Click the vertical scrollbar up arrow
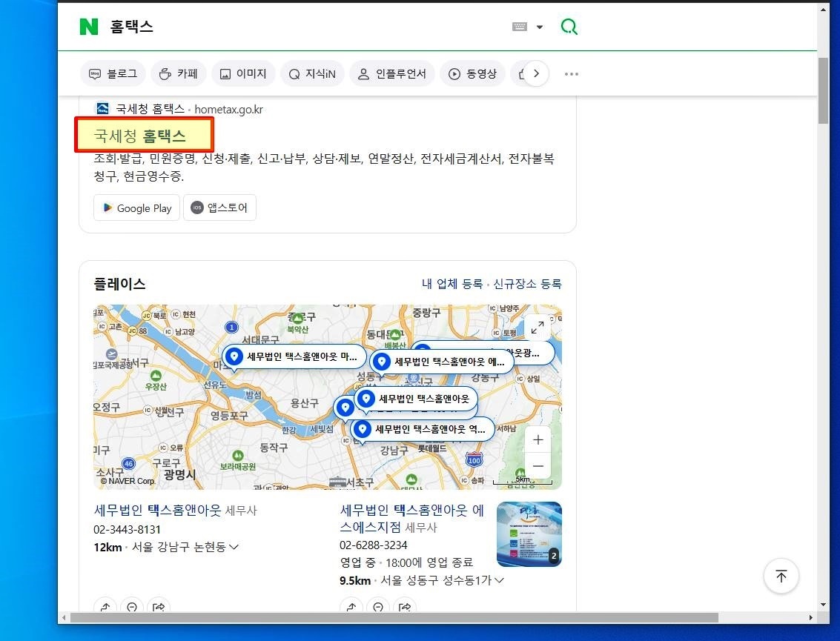Viewport: 840px width, 641px height. [823, 9]
